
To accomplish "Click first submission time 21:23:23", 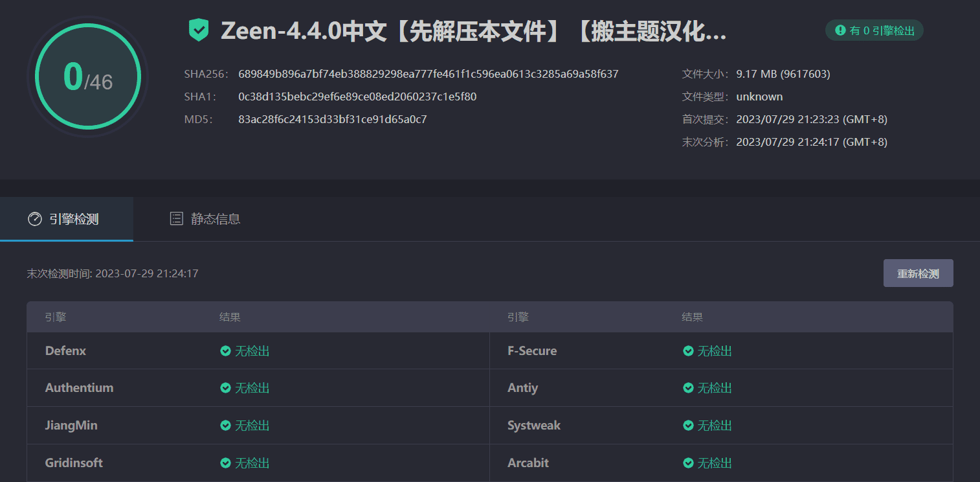I will [x=812, y=119].
